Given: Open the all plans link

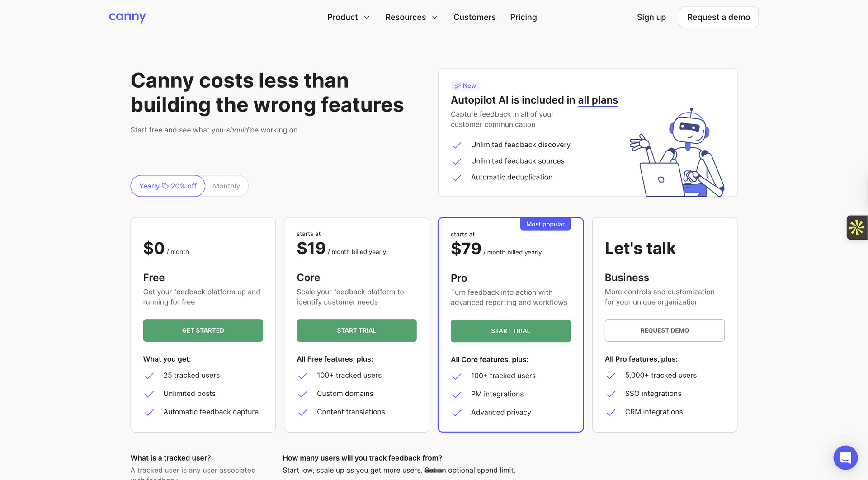Looking at the screenshot, I should click(x=598, y=100).
